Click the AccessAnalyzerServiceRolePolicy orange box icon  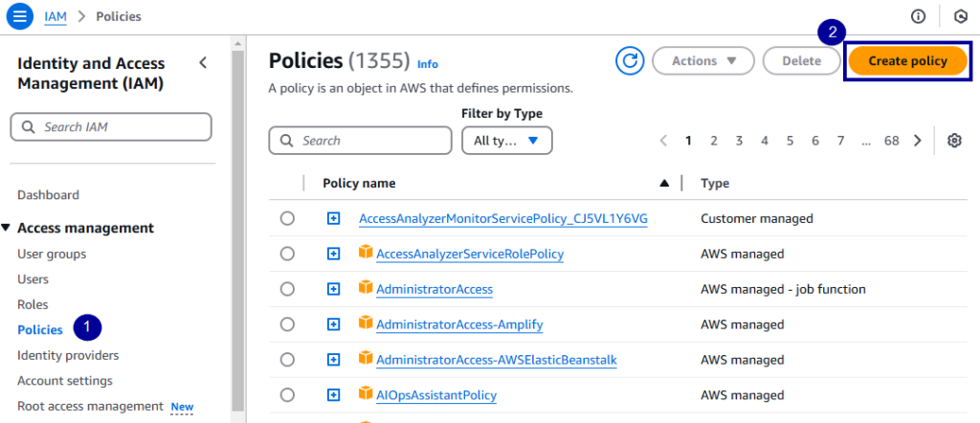[x=365, y=253]
